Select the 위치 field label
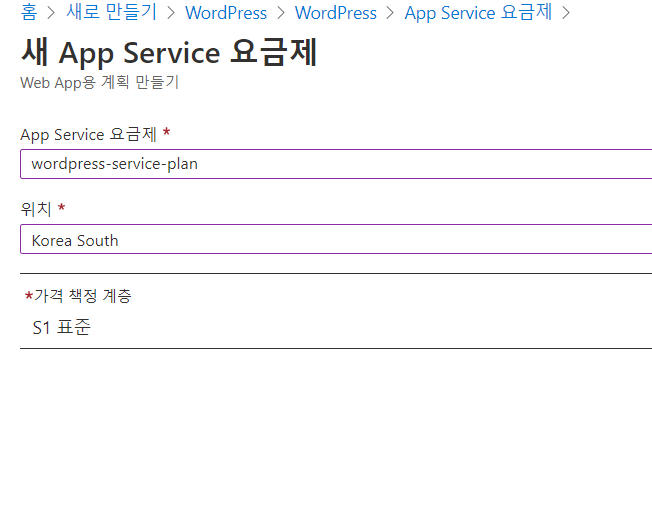Image resolution: width=652 pixels, height=506 pixels. [36, 209]
